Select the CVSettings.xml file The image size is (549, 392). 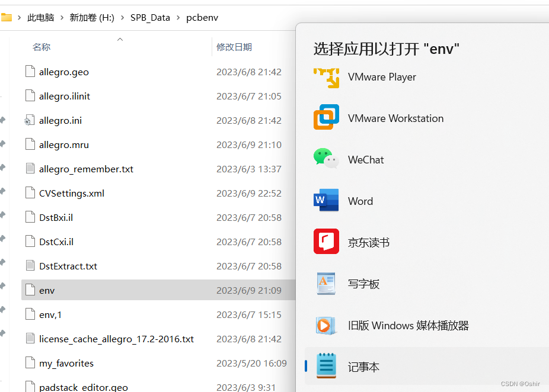pos(71,193)
